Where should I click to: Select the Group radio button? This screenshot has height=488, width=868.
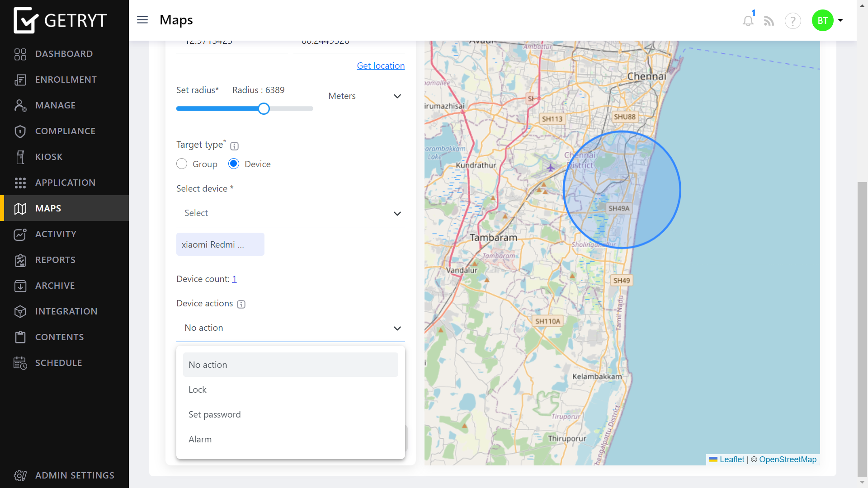click(x=182, y=164)
